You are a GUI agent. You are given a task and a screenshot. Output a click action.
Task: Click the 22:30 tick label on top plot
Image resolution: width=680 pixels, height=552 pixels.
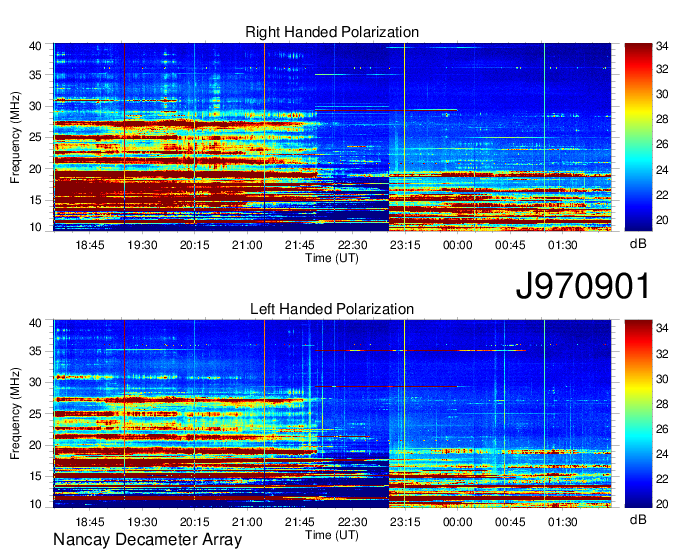pos(353,245)
